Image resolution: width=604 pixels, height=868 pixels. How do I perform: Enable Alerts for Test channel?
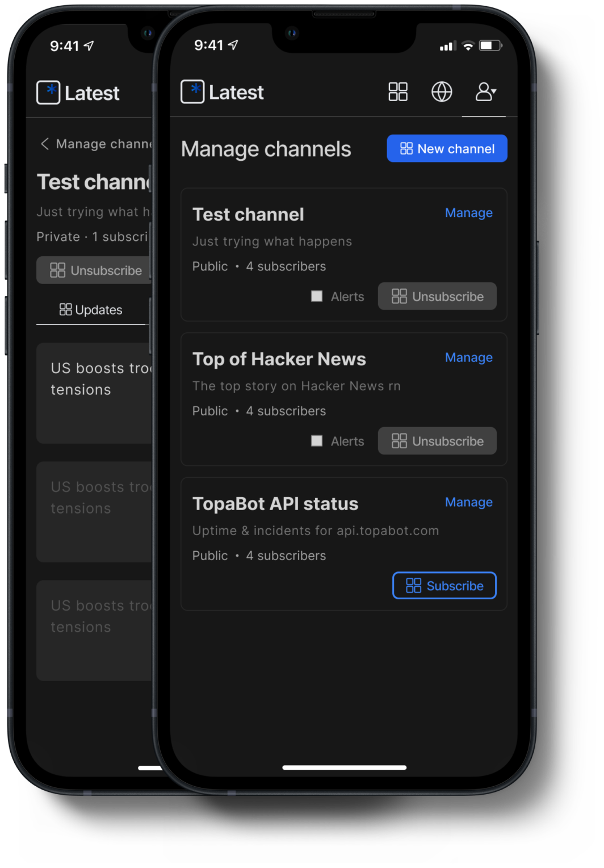pos(317,296)
